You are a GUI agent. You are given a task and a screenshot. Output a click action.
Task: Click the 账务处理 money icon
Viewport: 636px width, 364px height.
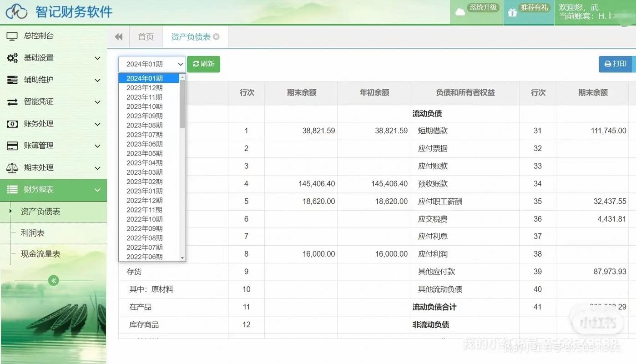12,124
